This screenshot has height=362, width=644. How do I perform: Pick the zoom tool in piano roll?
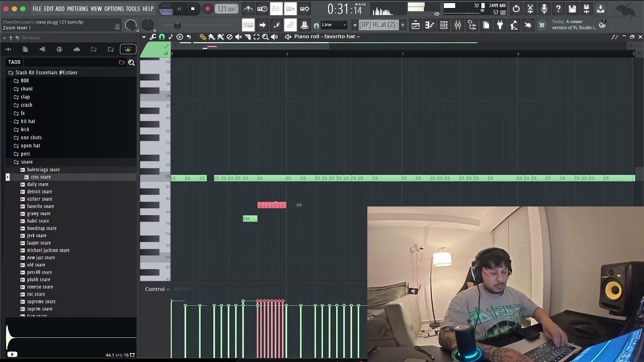pyautogui.click(x=265, y=37)
